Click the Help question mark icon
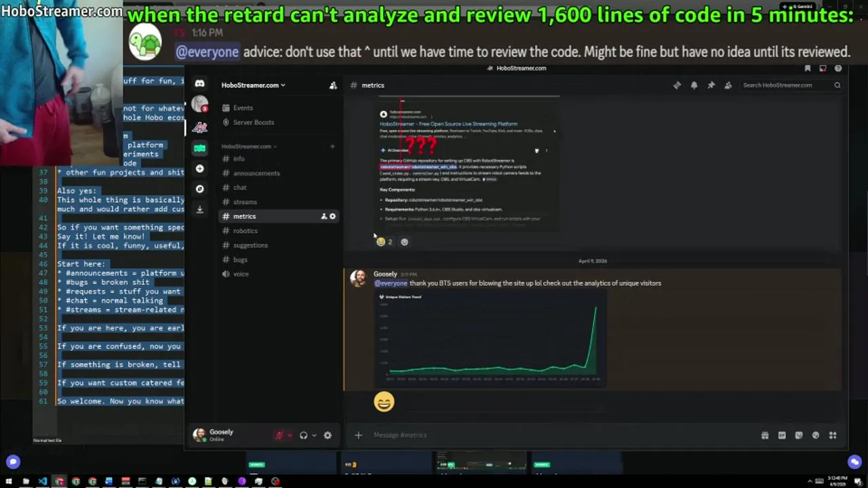 [838, 68]
